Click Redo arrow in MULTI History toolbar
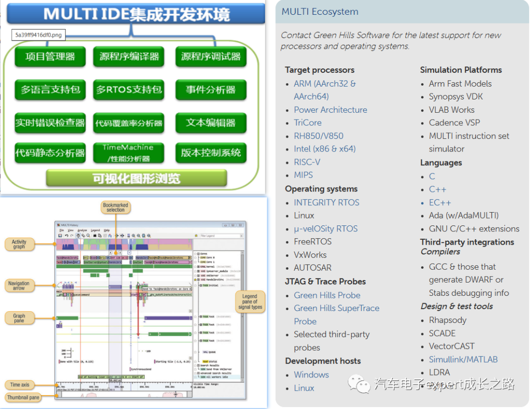 click(x=72, y=236)
